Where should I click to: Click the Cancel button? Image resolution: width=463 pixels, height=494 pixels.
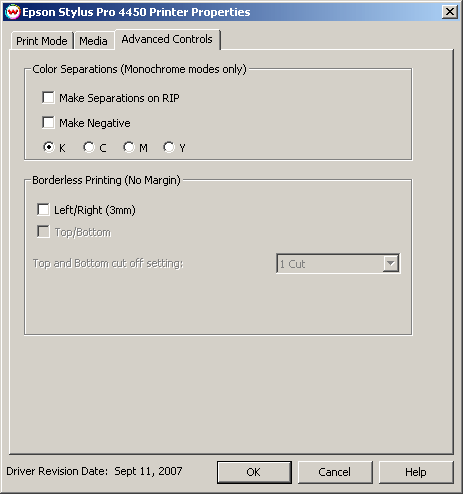pyautogui.click(x=335, y=472)
